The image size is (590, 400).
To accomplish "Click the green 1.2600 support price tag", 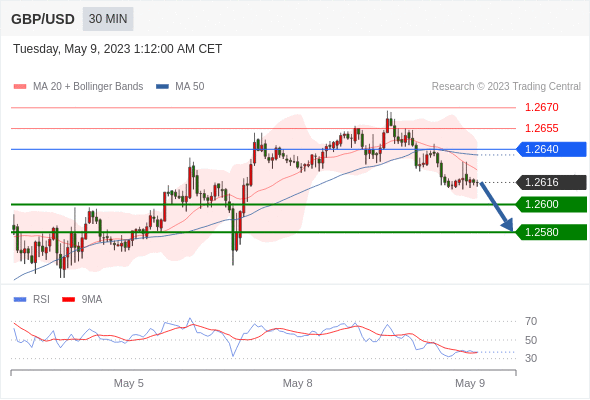I will pyautogui.click(x=552, y=205).
